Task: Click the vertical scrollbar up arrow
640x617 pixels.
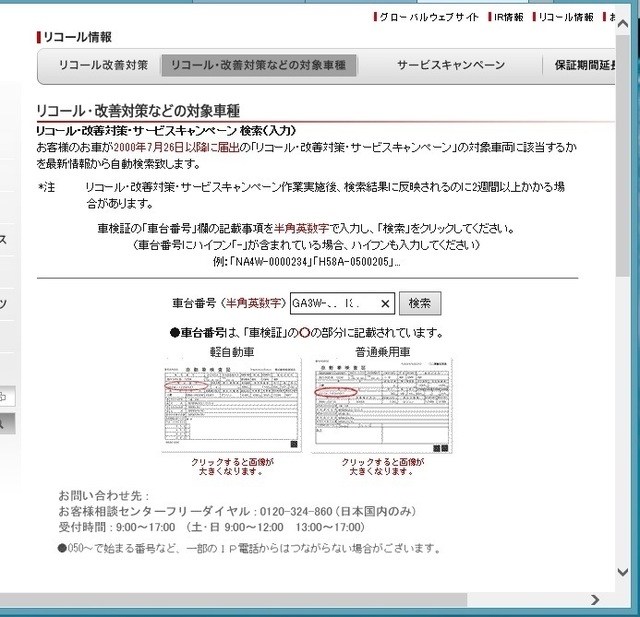Action: (623, 24)
